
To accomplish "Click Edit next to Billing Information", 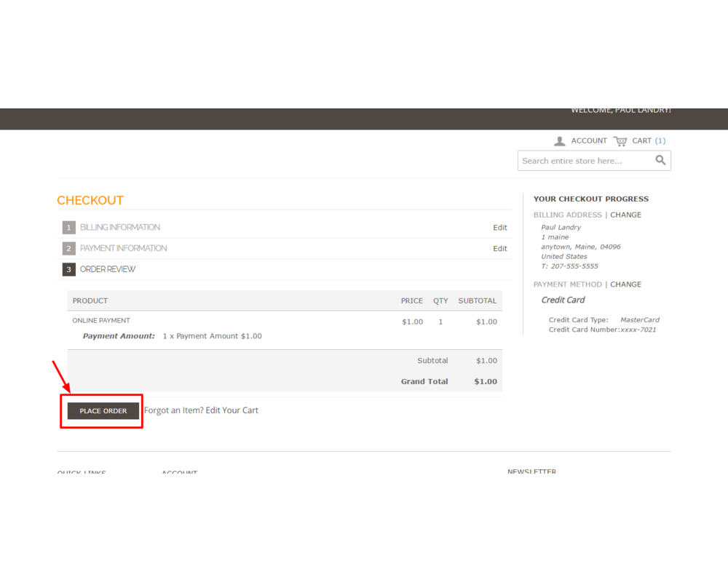I will [499, 228].
